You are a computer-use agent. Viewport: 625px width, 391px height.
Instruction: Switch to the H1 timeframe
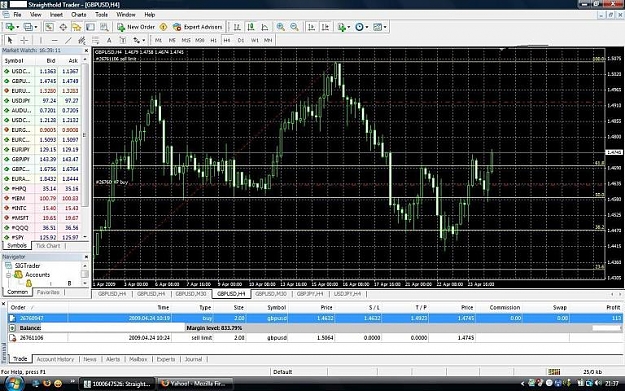pos(213,40)
